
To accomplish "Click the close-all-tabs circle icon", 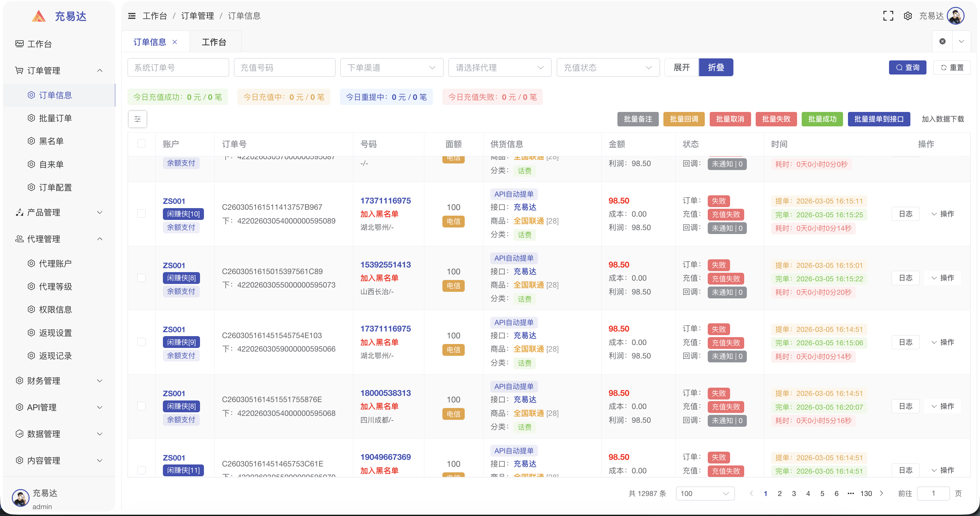I will (942, 41).
